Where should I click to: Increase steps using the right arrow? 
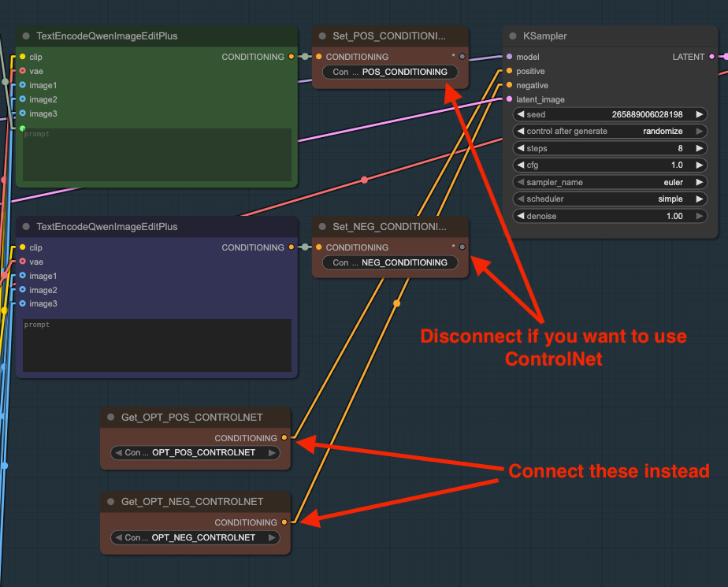700,148
